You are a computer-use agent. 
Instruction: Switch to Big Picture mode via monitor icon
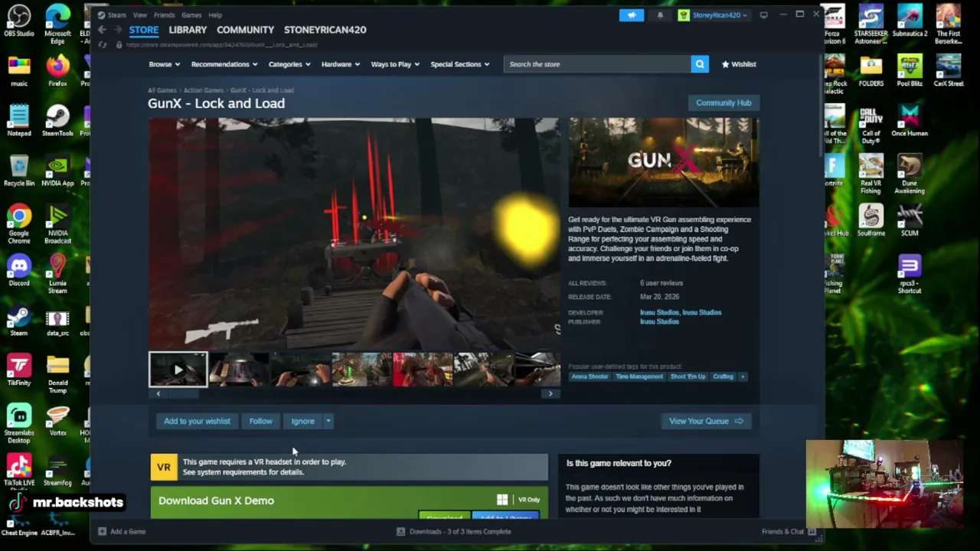pos(763,15)
